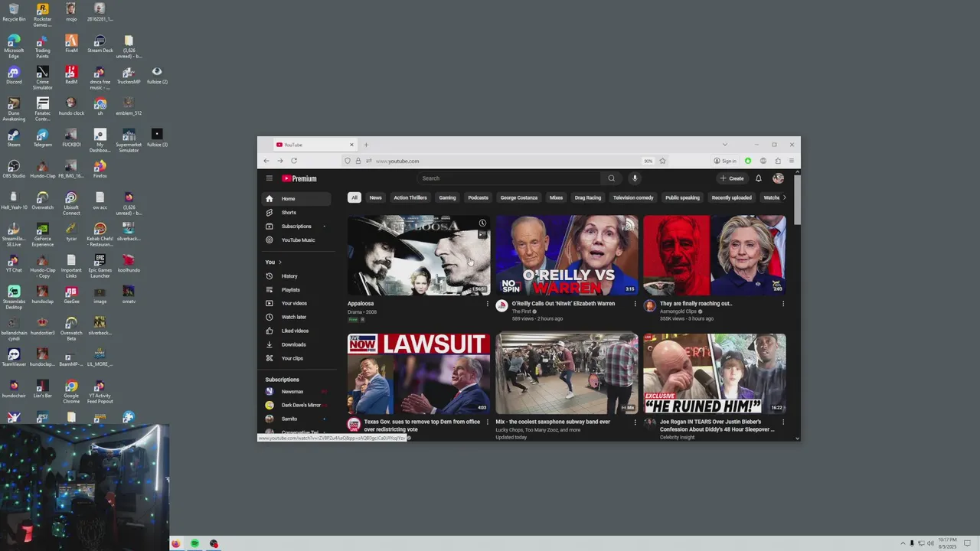
Task: Open more options for saxophone mix
Action: (635, 422)
